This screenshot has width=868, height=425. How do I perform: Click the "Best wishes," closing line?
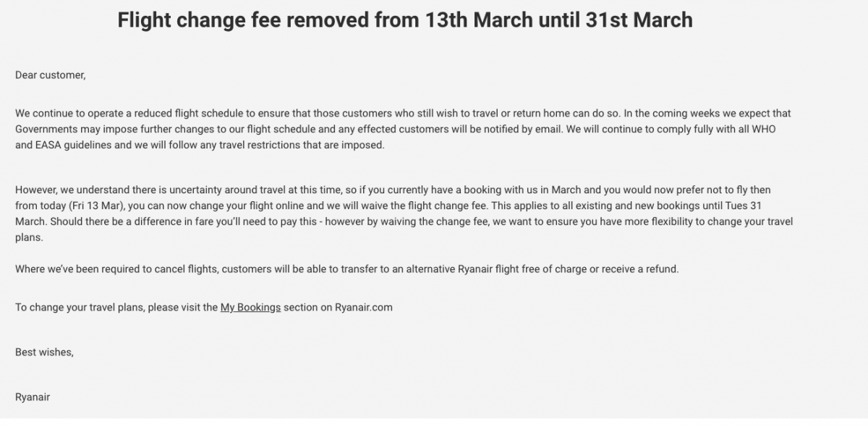[x=44, y=352]
